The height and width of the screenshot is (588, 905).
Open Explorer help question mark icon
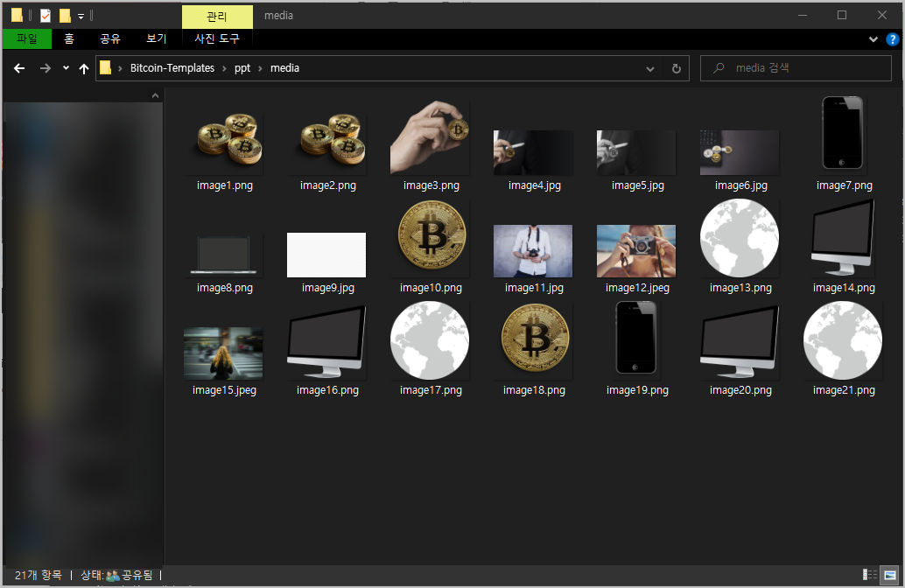892,39
